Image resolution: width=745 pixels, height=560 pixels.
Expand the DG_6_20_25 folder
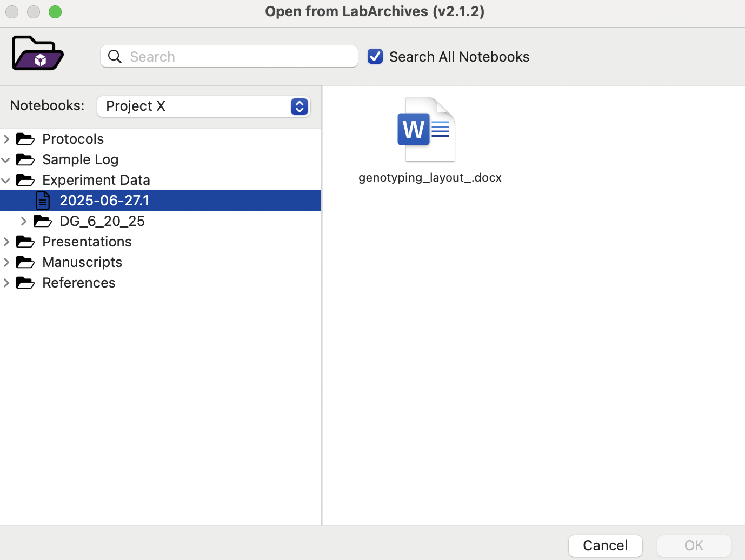(23, 221)
